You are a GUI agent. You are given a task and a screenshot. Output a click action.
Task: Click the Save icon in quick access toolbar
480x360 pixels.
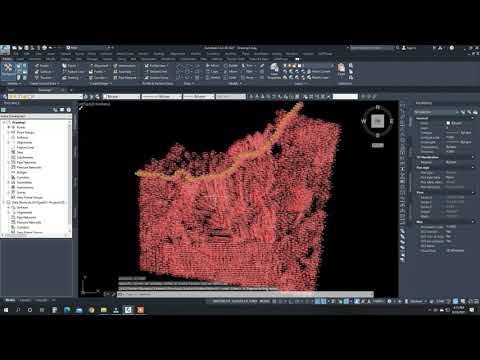coord(26,48)
